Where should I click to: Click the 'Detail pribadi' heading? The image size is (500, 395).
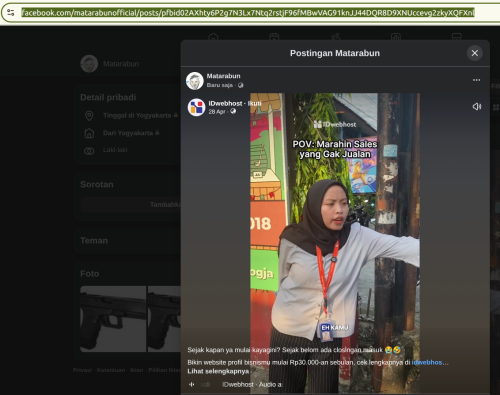tap(108, 97)
